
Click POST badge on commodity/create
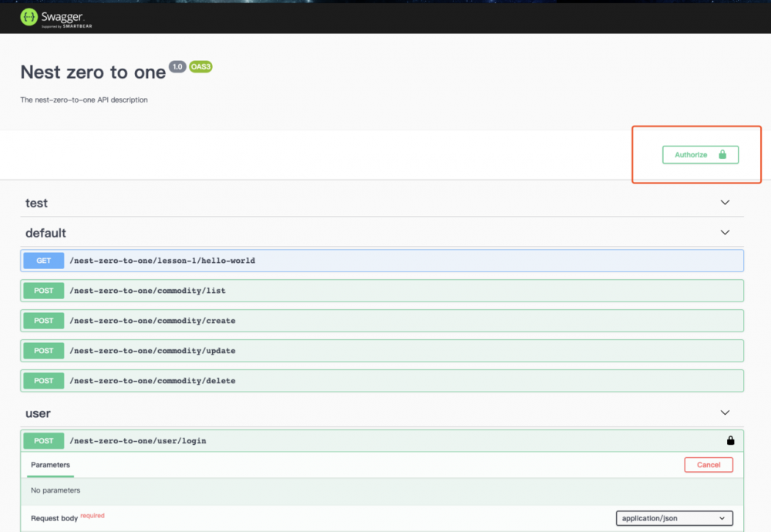(x=44, y=321)
